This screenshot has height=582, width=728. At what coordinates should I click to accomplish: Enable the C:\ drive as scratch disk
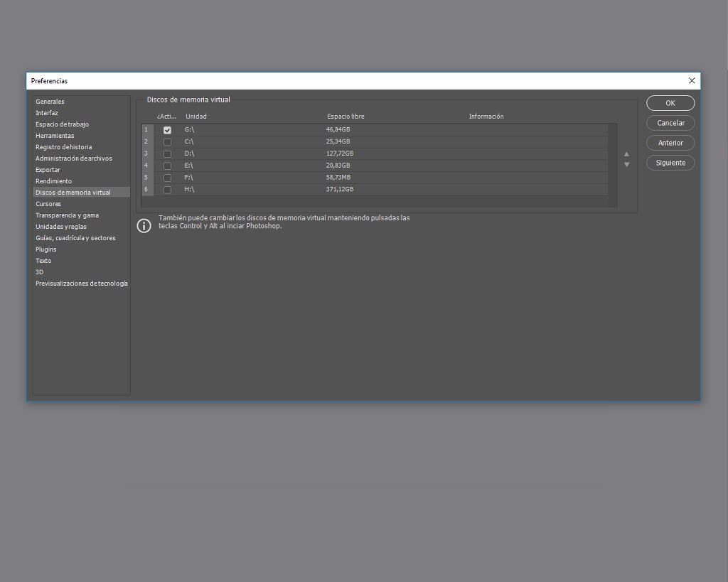tap(167, 142)
